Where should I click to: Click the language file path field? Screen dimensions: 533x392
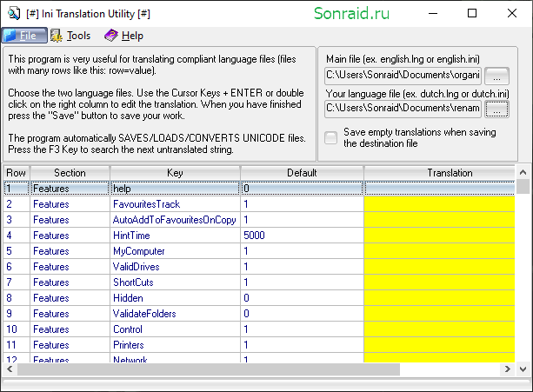click(403, 109)
